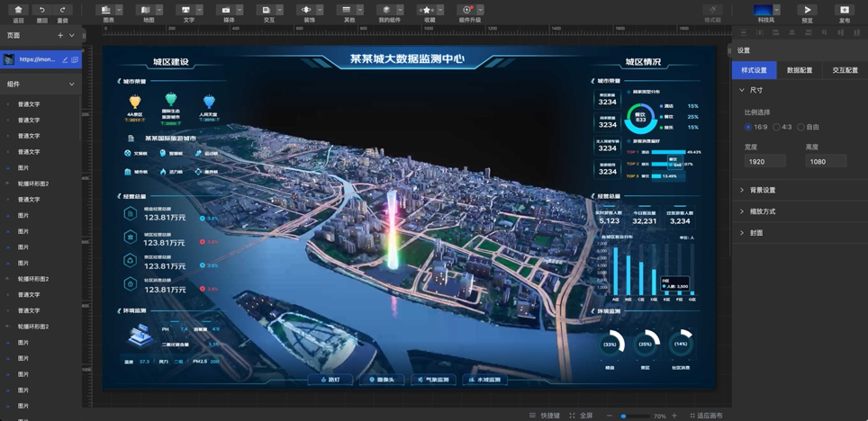Open the 我的组件 cube icon
This screenshot has width=868, height=421.
(386, 10)
